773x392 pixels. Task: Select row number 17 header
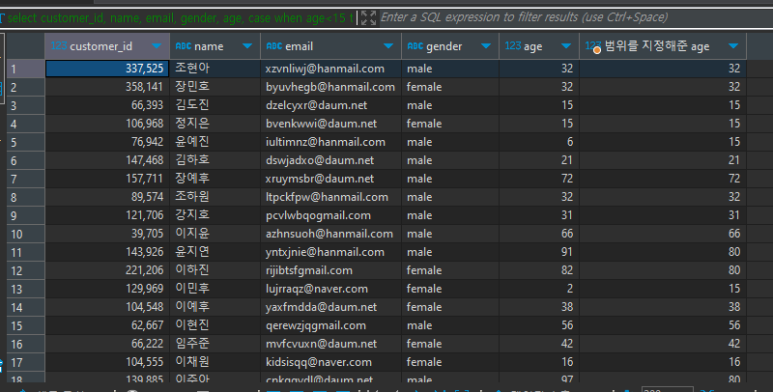click(x=26, y=362)
